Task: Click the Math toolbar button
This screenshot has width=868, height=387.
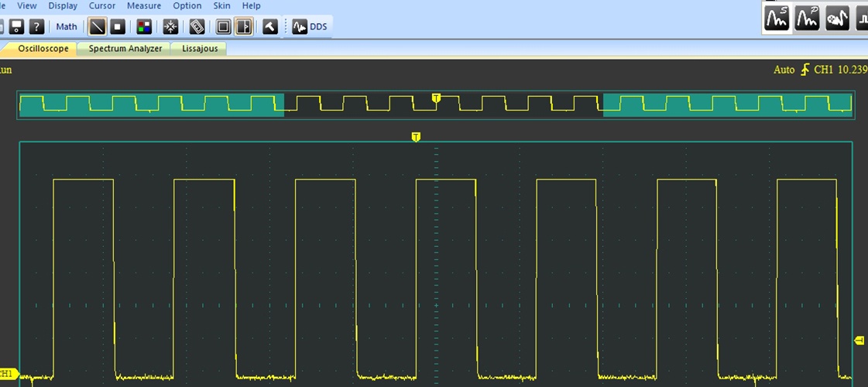Action: pos(67,26)
